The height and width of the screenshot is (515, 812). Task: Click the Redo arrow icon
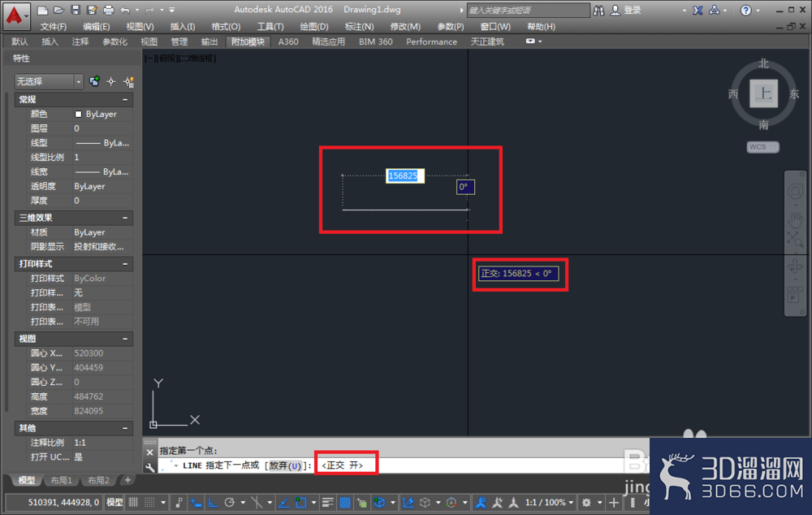pos(149,10)
